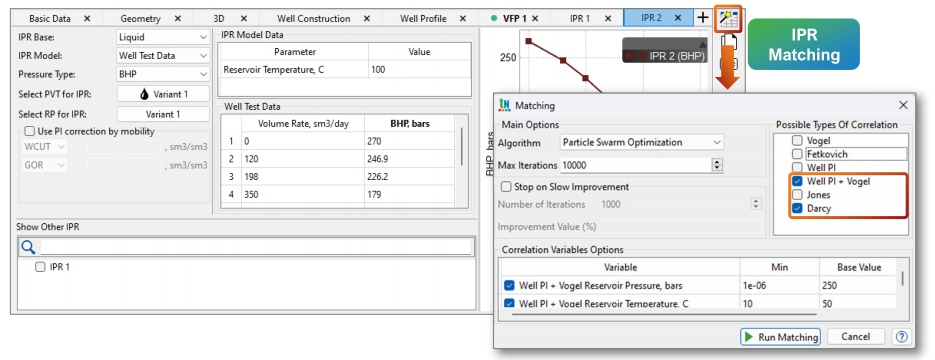
Task: Open the Algorithm Particle Swarm Optimization dropdown
Action: (x=642, y=142)
